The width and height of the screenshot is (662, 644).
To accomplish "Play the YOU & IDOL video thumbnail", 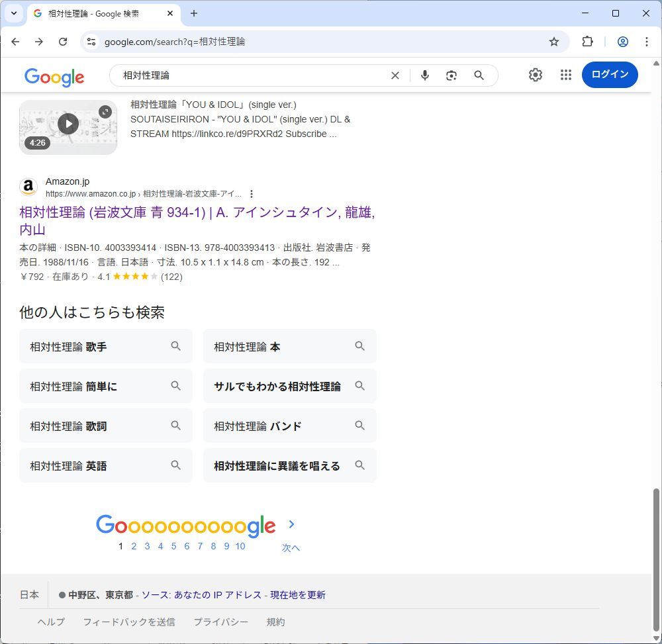I will [x=68, y=124].
